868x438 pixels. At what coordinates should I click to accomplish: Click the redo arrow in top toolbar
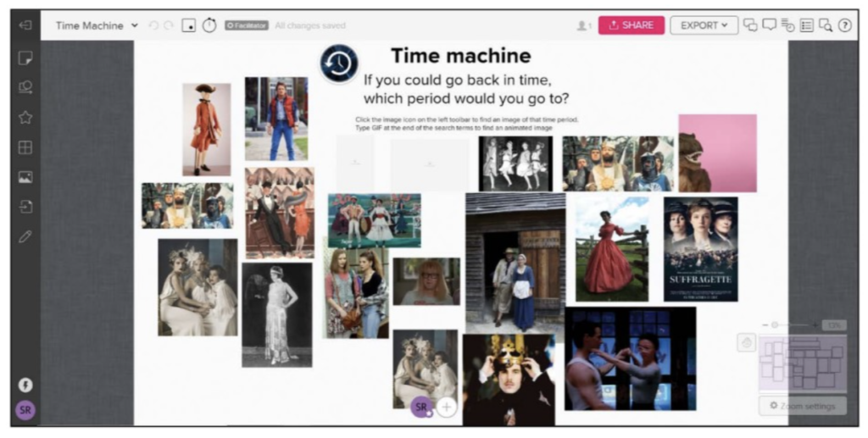[x=169, y=25]
